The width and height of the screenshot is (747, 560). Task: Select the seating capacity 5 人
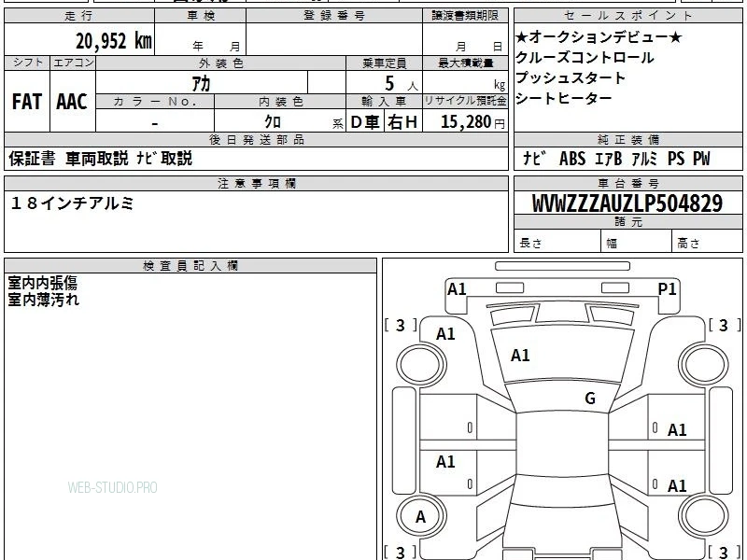click(402, 84)
